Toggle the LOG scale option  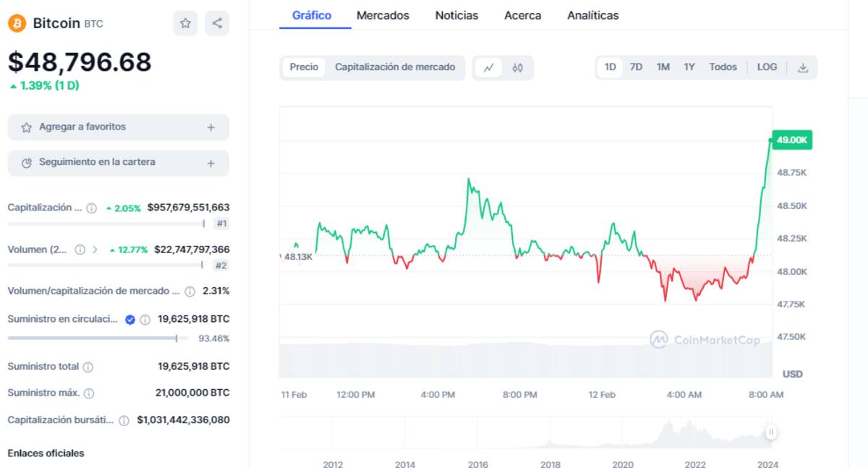pyautogui.click(x=767, y=67)
